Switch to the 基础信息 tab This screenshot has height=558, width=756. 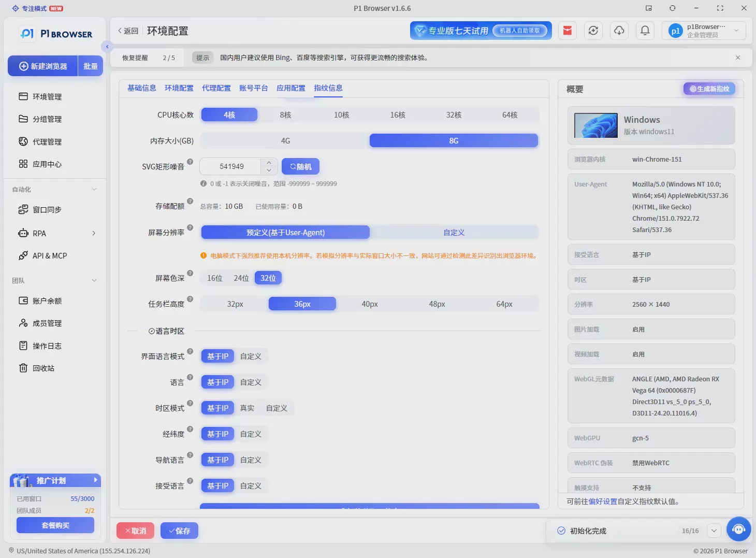(x=142, y=88)
